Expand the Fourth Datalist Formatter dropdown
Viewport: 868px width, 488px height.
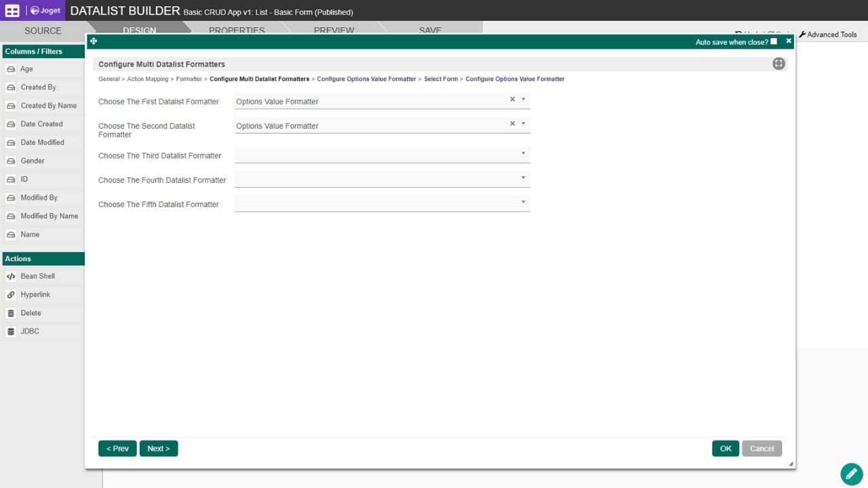pos(523,178)
